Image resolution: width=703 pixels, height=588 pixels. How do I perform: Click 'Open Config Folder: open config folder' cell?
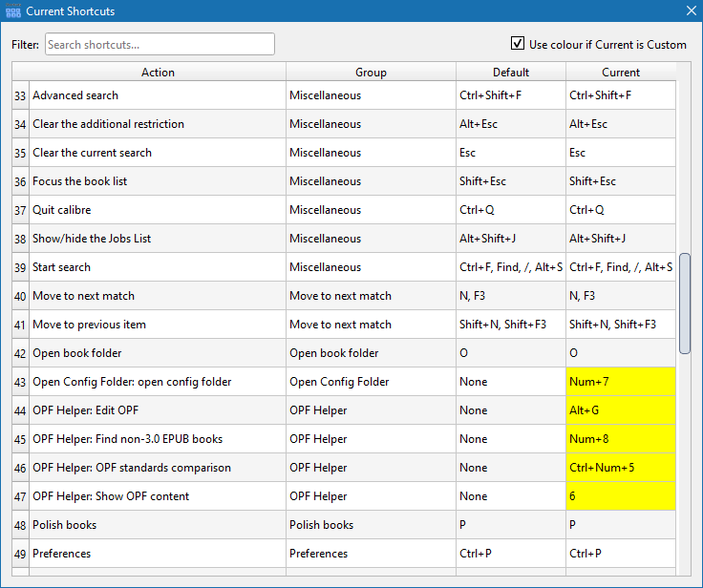pos(158,382)
